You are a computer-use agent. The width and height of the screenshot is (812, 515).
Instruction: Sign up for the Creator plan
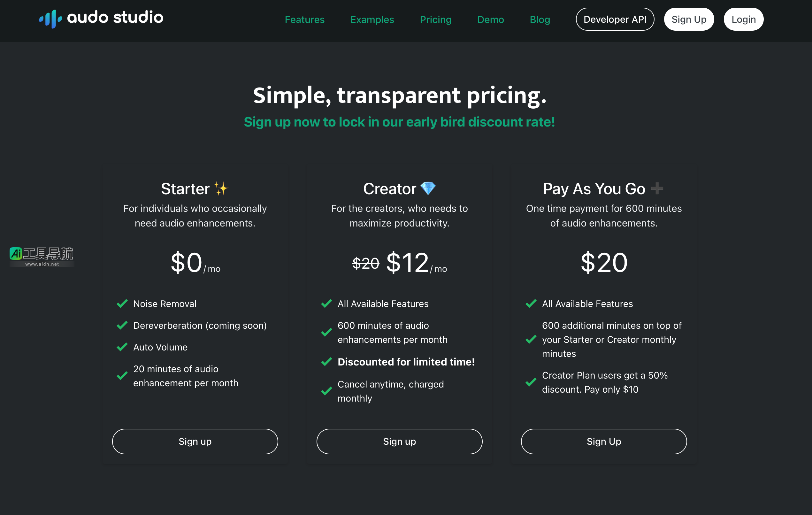click(x=399, y=442)
